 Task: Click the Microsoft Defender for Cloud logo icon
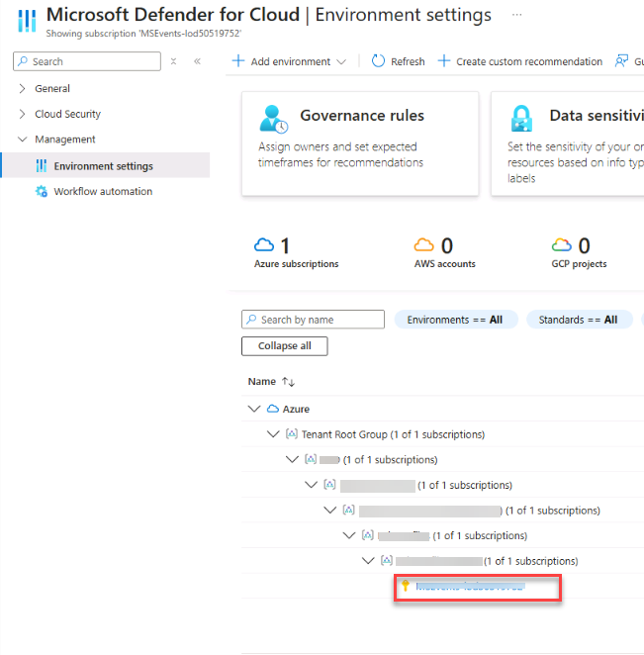(x=27, y=20)
